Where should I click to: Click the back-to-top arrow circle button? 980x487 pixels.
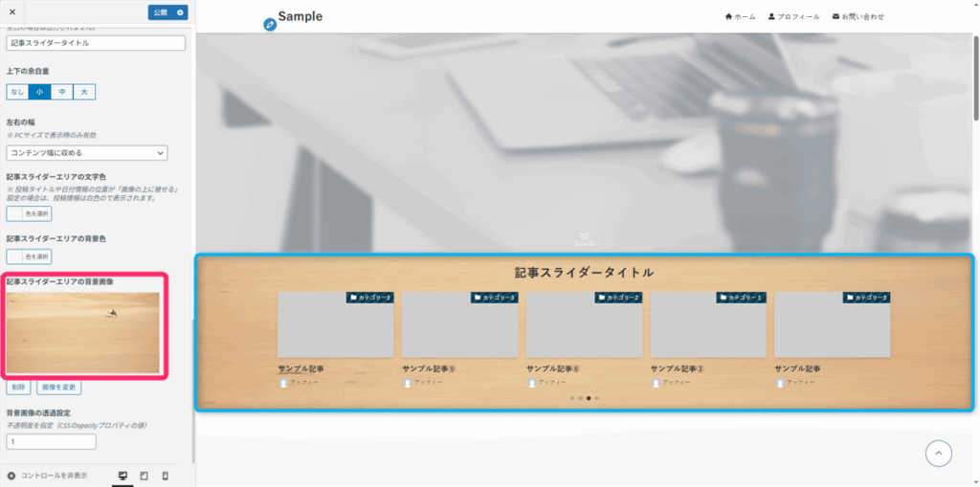coord(938,454)
